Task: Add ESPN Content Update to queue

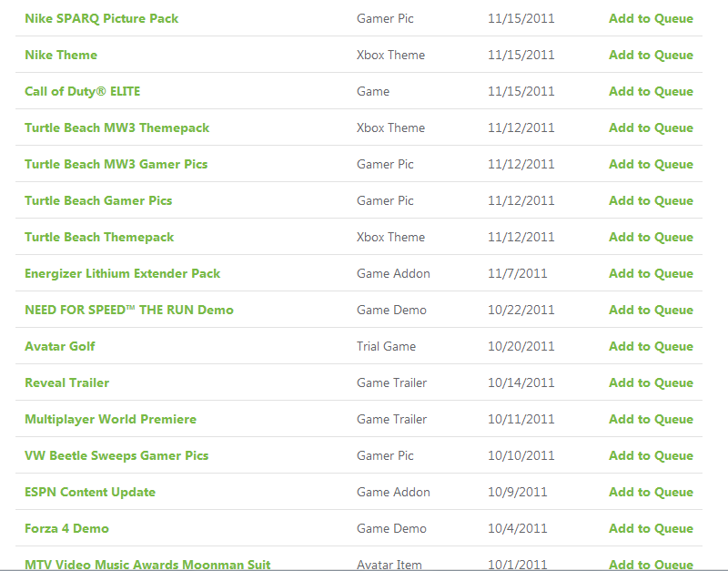Action: [651, 492]
